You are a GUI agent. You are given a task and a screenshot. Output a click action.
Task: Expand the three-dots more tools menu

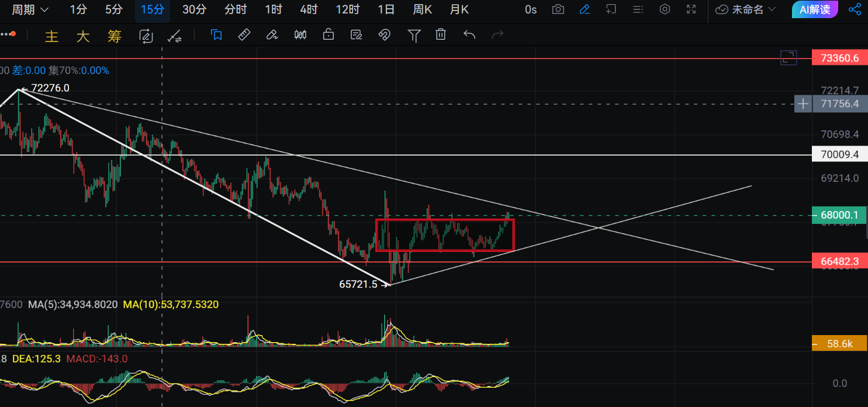pos(6,35)
